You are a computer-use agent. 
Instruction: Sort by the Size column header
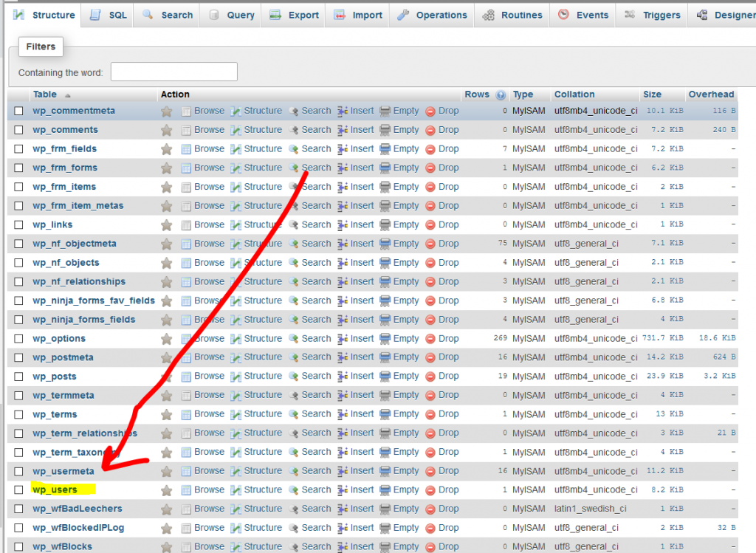click(x=652, y=95)
